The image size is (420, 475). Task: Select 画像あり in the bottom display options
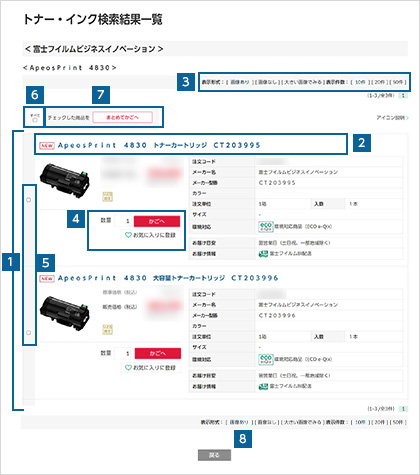239,422
